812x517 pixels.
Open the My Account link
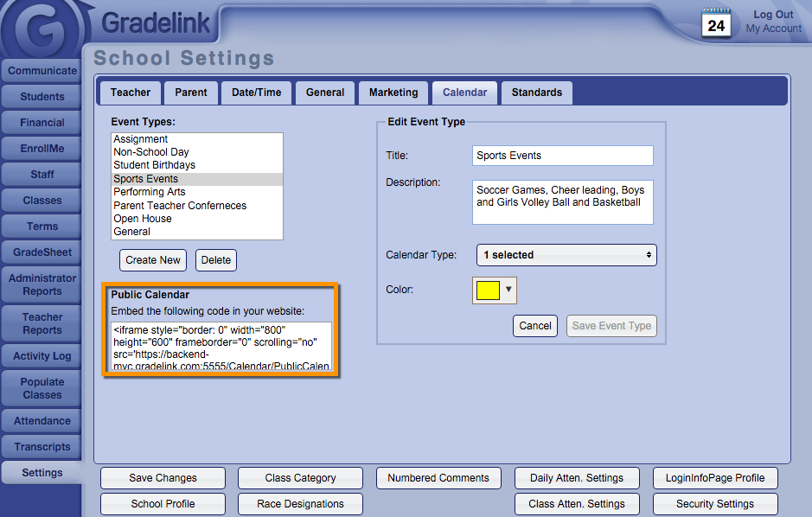[x=773, y=29]
